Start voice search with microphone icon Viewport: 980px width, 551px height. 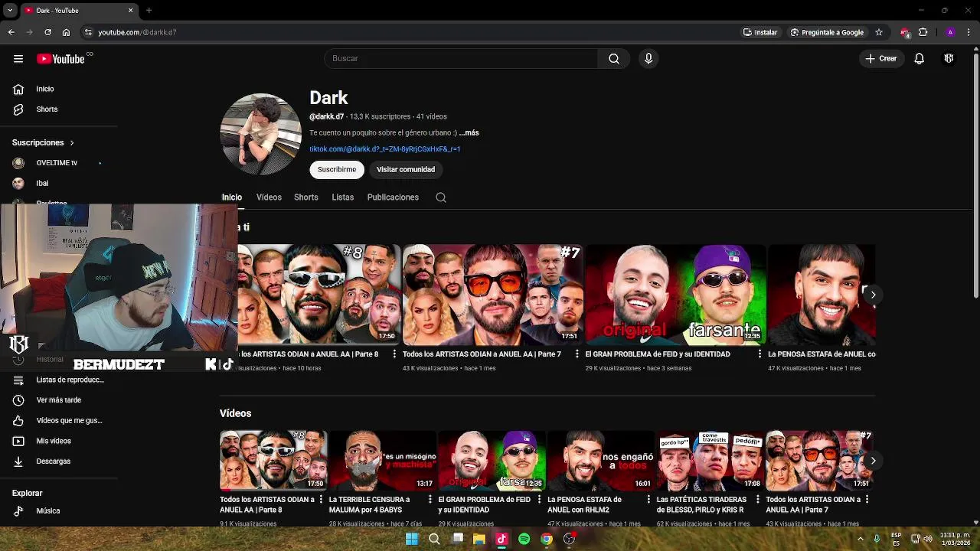648,59
